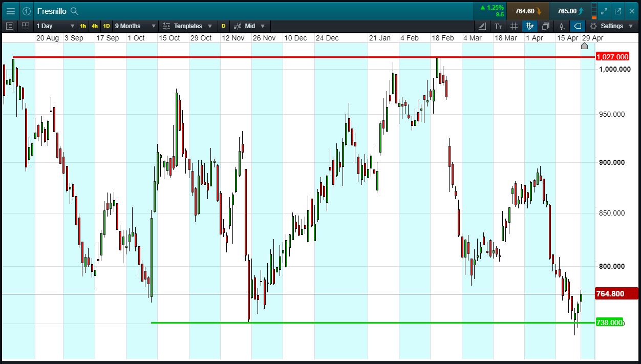
Task: Click the 3 Sep date label
Action: pos(74,38)
